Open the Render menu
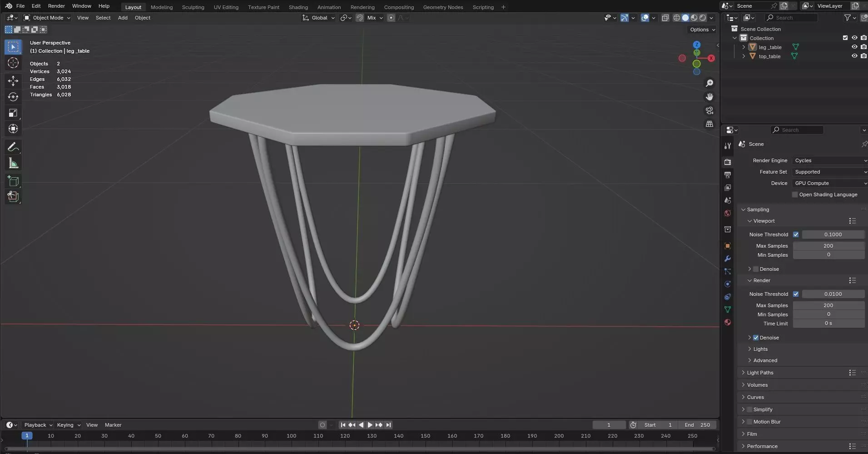The width and height of the screenshot is (868, 454). tap(56, 6)
